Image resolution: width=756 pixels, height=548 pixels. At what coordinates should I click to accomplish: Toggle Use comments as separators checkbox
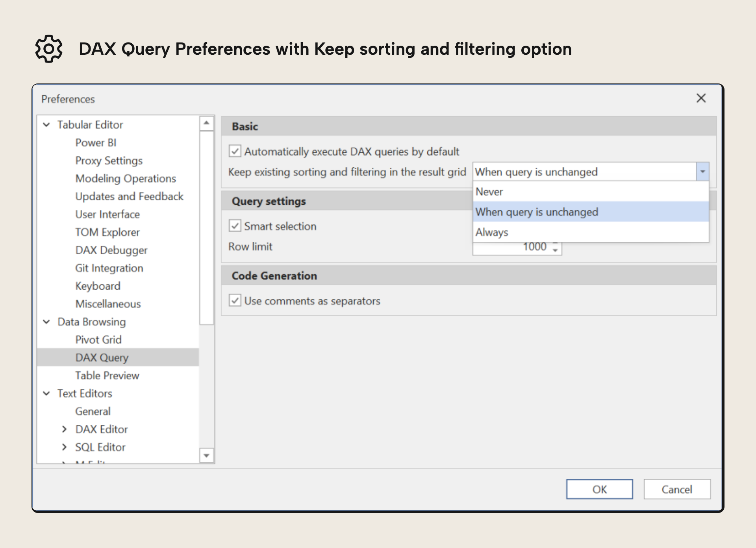(x=235, y=301)
